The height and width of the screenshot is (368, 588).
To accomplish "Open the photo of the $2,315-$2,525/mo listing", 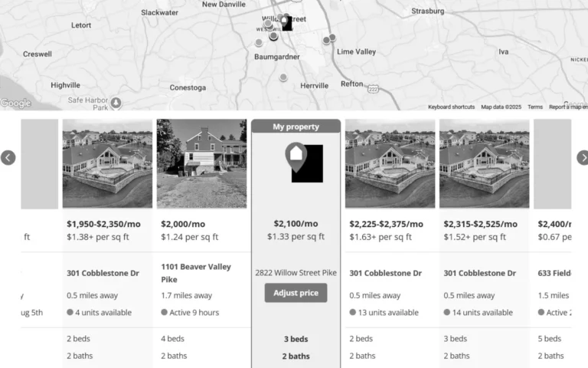I will (x=484, y=164).
